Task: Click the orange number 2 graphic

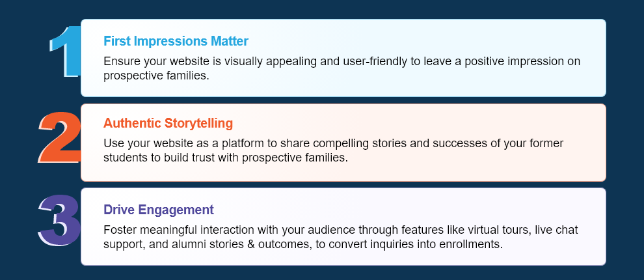Action: tap(60, 137)
